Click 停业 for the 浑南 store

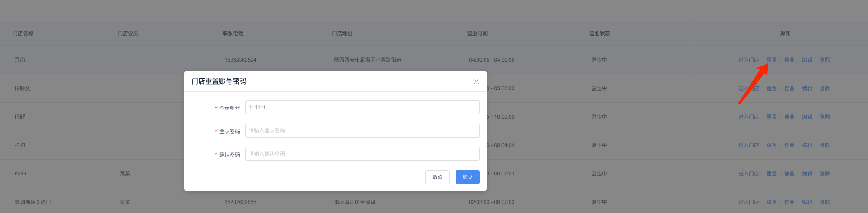coord(789,60)
